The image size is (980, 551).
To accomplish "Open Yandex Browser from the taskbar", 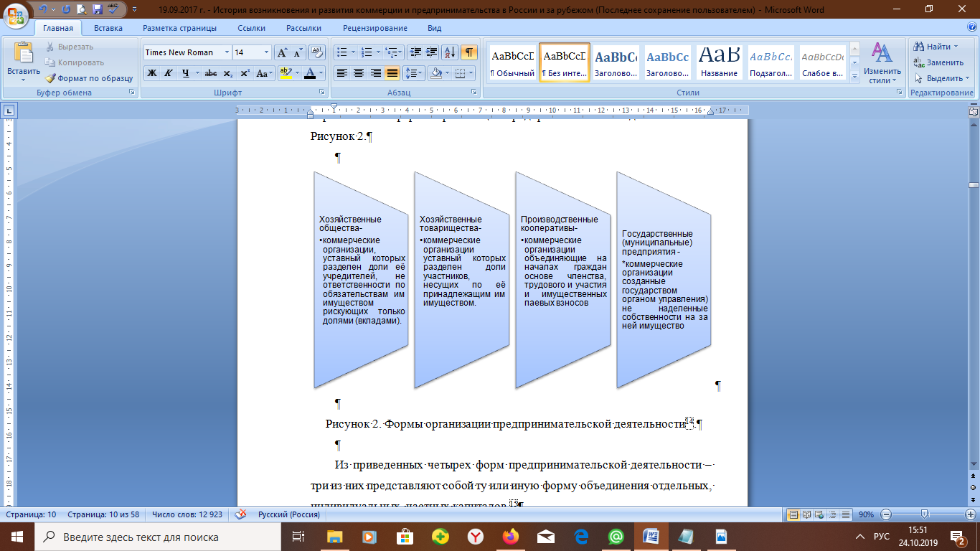I will (475, 536).
